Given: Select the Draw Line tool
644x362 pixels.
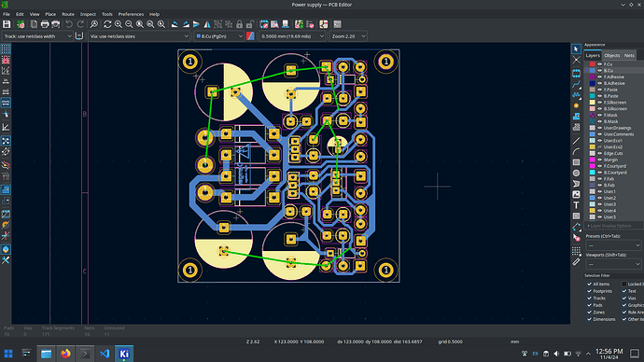Looking at the screenshot, I should pyautogui.click(x=576, y=141).
